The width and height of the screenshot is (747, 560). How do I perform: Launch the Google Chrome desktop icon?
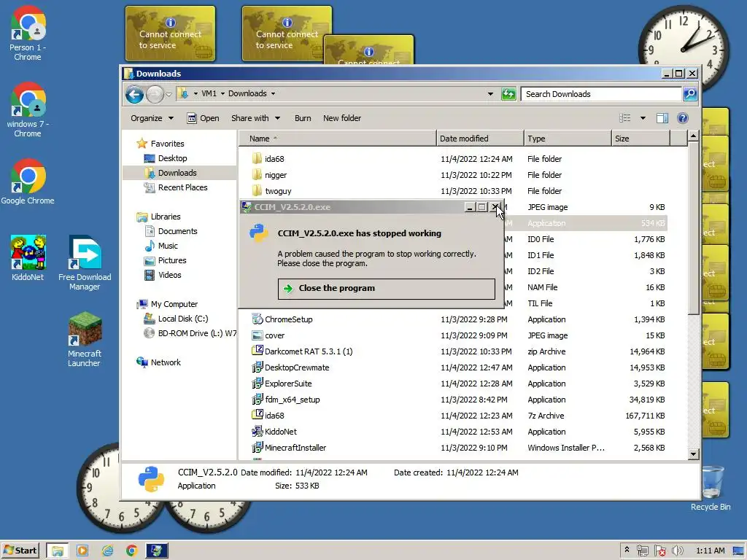pyautogui.click(x=28, y=182)
